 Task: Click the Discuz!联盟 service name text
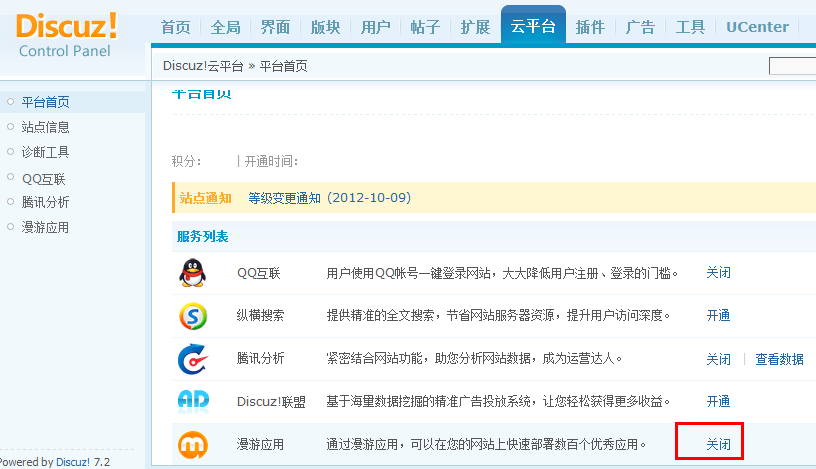coord(271,402)
